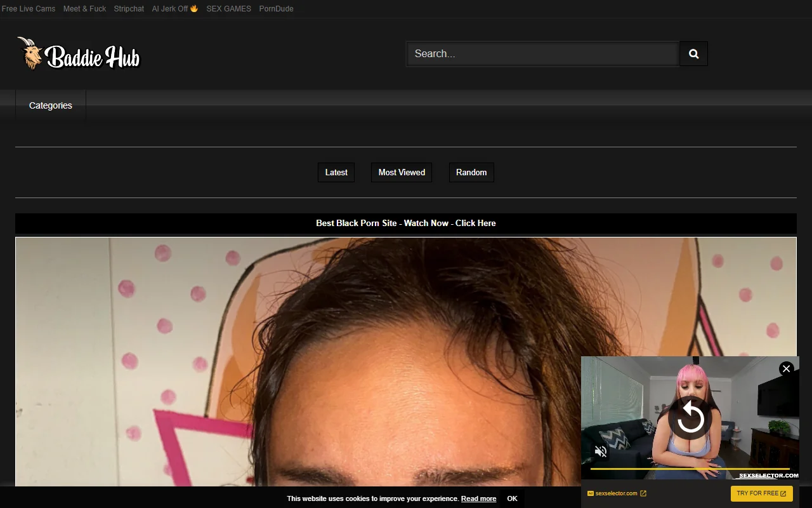Open the Read more cookie policy link
812x508 pixels.
pos(479,498)
